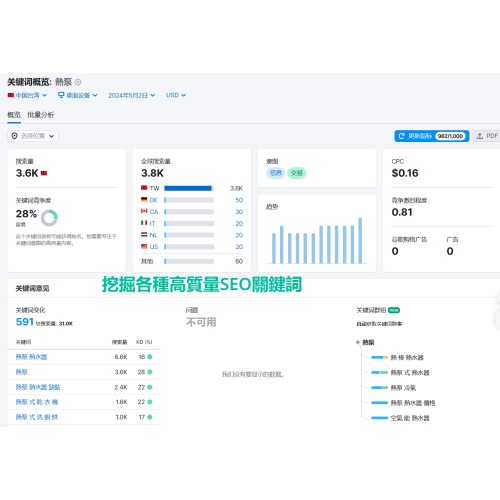Open the desktop device dropdown
Viewport: 500px width, 500px height.
[78, 95]
